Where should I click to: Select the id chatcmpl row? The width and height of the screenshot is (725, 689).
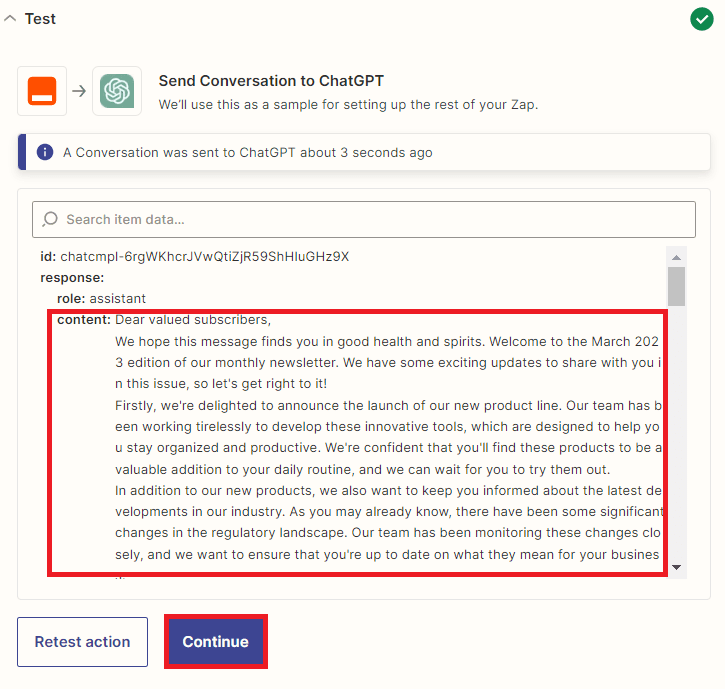(195, 256)
